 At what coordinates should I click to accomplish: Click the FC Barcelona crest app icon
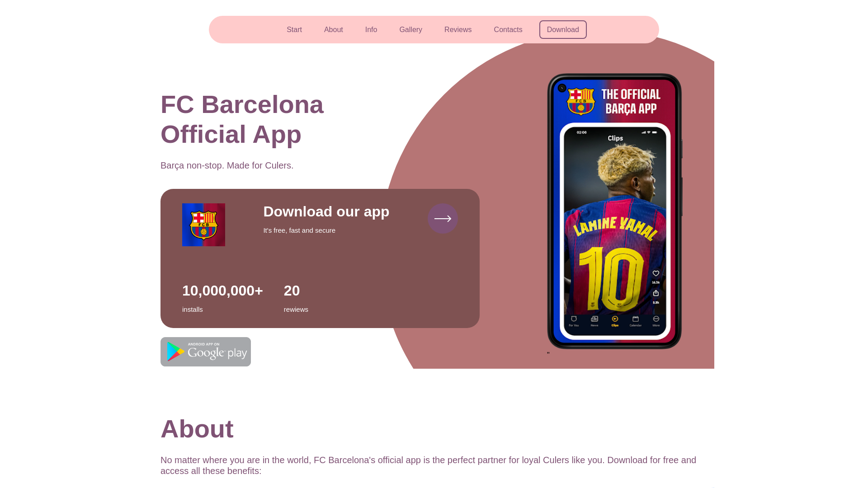pyautogui.click(x=203, y=225)
